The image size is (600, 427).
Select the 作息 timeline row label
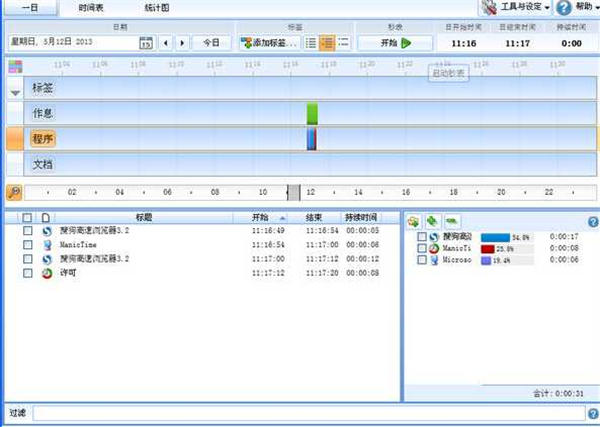click(x=42, y=113)
